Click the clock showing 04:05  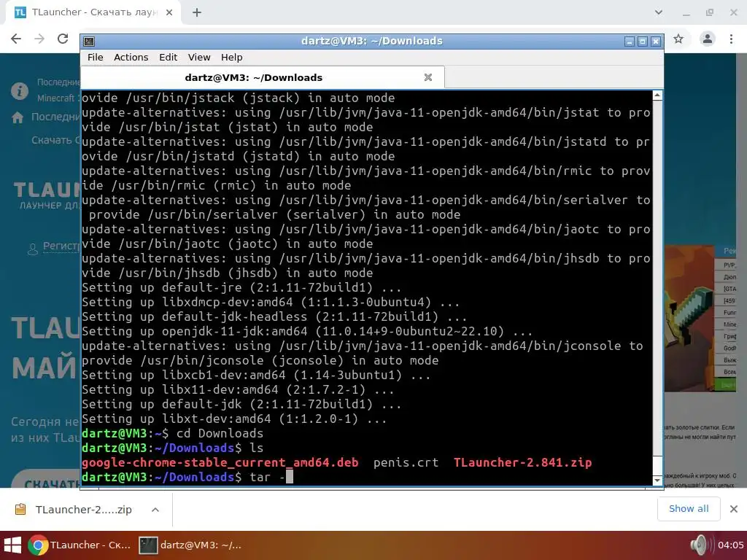[730, 545]
